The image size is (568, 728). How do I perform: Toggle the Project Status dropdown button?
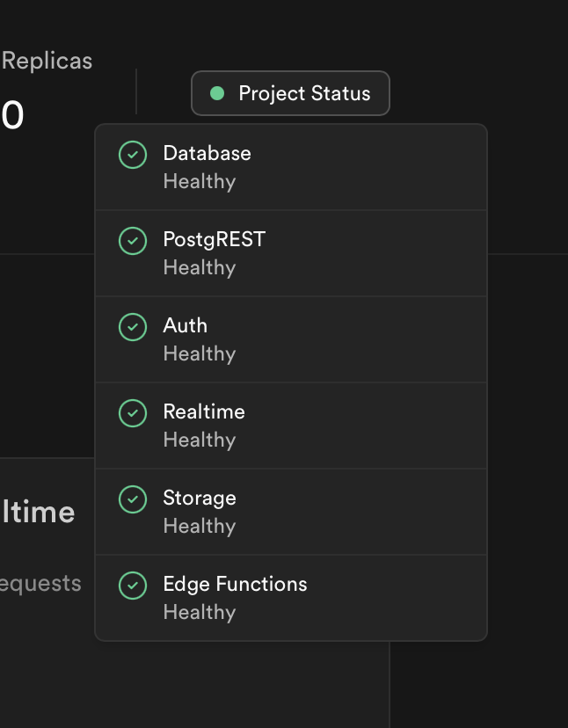tap(290, 93)
